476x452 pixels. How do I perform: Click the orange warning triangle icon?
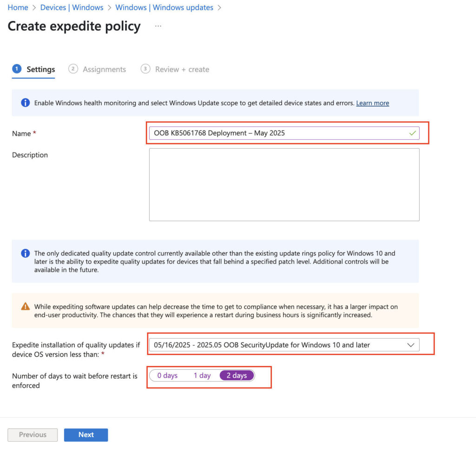pos(26,307)
